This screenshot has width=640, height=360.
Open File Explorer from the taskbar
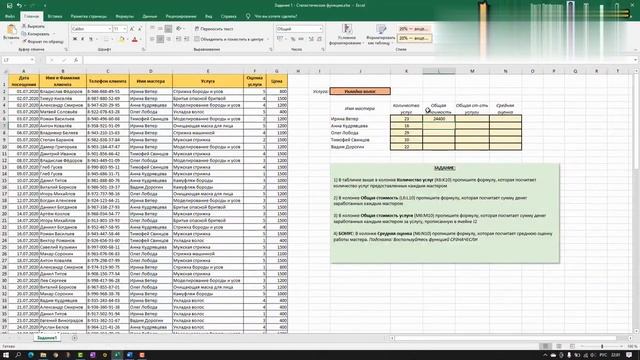43,355
